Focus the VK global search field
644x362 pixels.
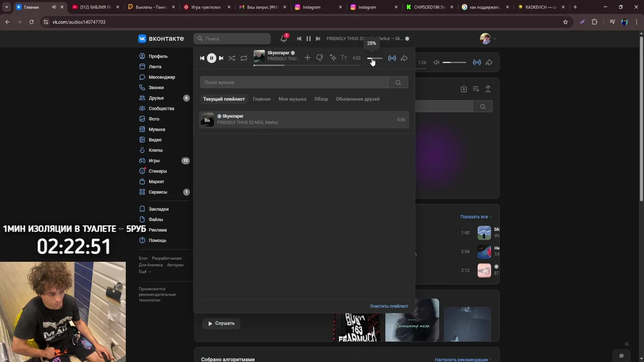click(232, 39)
